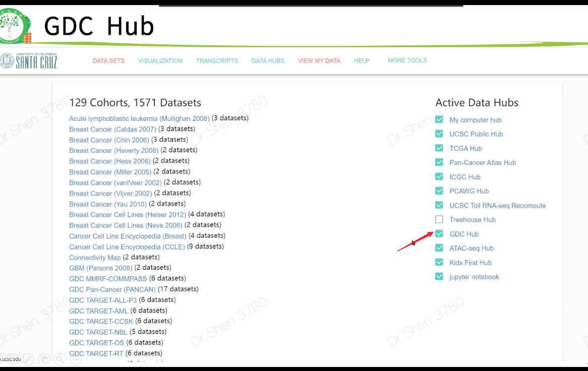Uncheck the ATAC-seq Hub checkbox
Image resolution: width=588 pixels, height=371 pixels.
439,248
